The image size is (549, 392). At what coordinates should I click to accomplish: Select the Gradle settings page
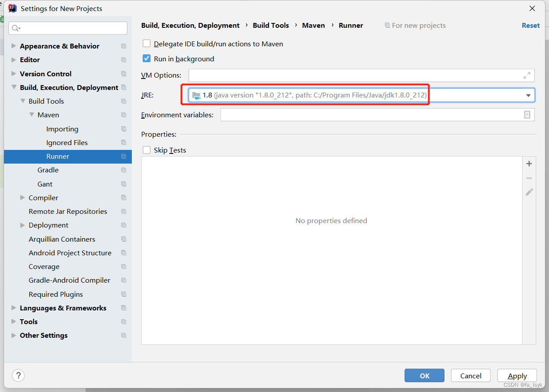48,170
